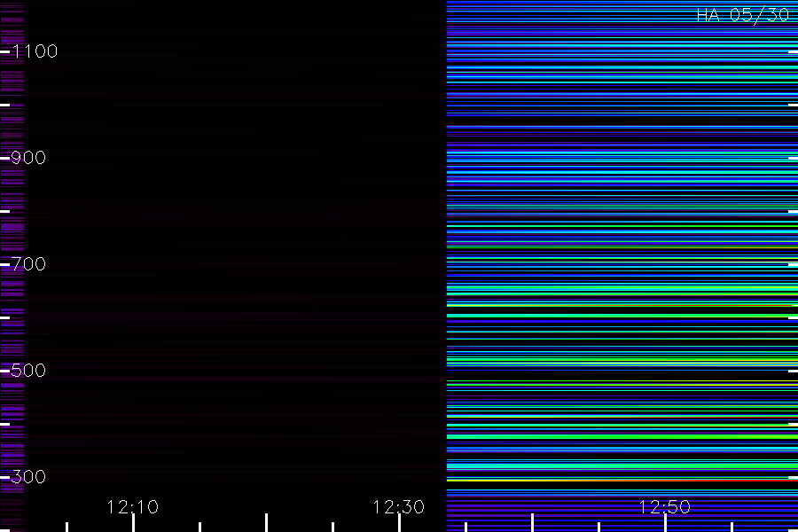Image resolution: width=798 pixels, height=532 pixels.
Task: Click the 500 frequency axis label
Action: coord(28,371)
